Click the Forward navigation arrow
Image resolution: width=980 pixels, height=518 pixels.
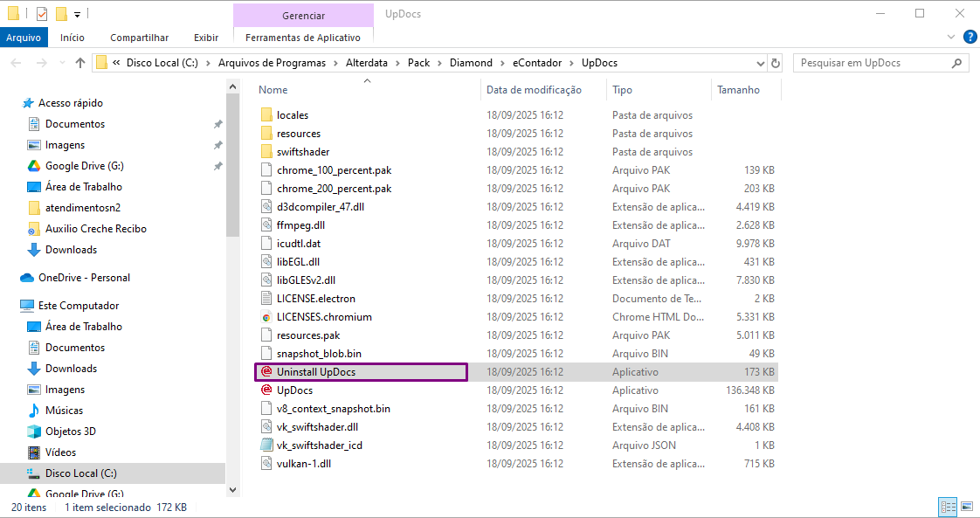click(41, 63)
